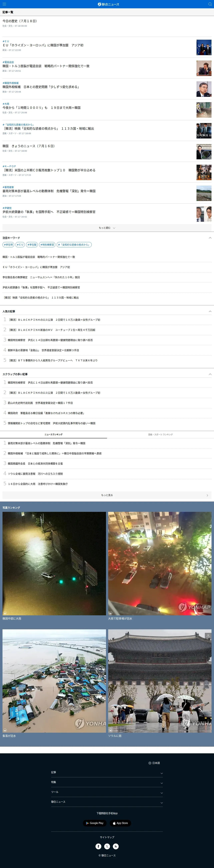This screenshot has height=868, width=214.
Task: Select keyword tag #李在明
Action: (8, 245)
